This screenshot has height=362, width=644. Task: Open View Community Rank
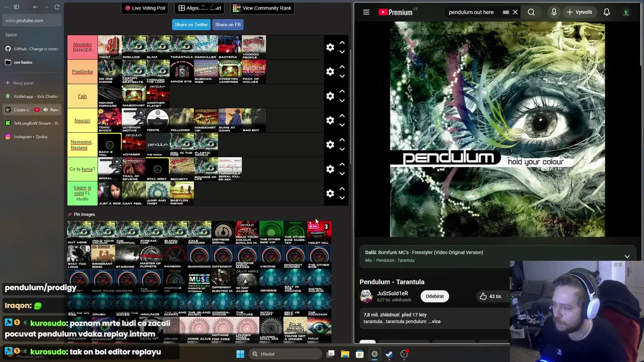262,8
